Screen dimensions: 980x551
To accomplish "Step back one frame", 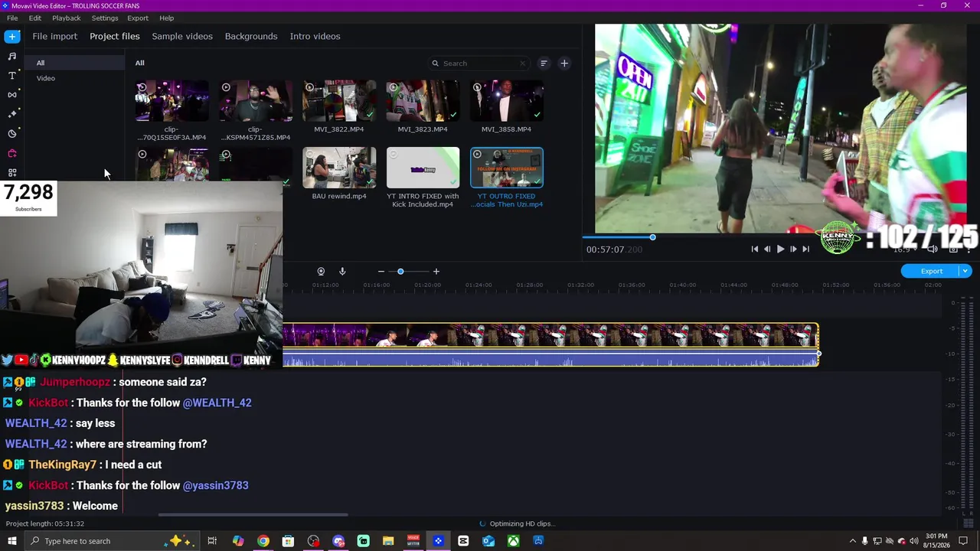I will click(x=767, y=249).
